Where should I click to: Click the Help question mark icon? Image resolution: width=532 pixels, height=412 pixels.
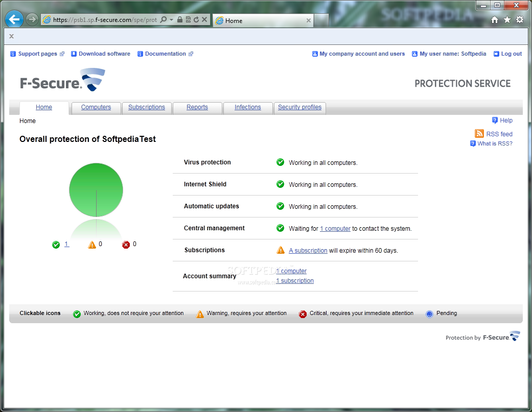[495, 120]
